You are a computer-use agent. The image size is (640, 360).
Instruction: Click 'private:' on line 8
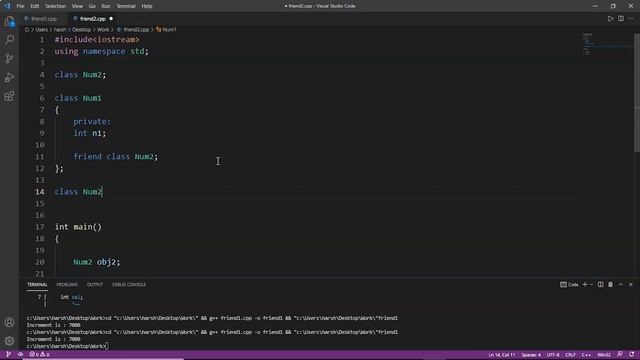click(92, 122)
